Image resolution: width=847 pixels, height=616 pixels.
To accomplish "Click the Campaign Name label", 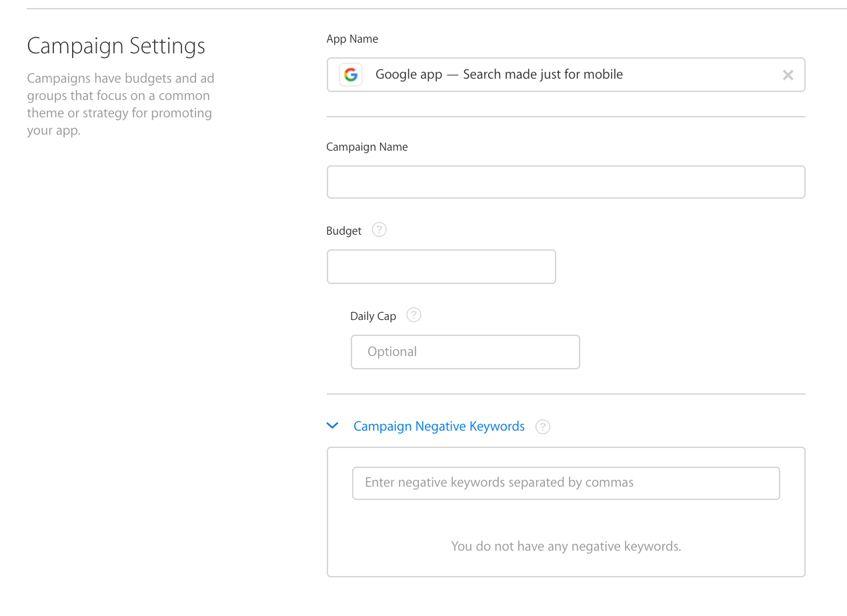I will point(367,147).
